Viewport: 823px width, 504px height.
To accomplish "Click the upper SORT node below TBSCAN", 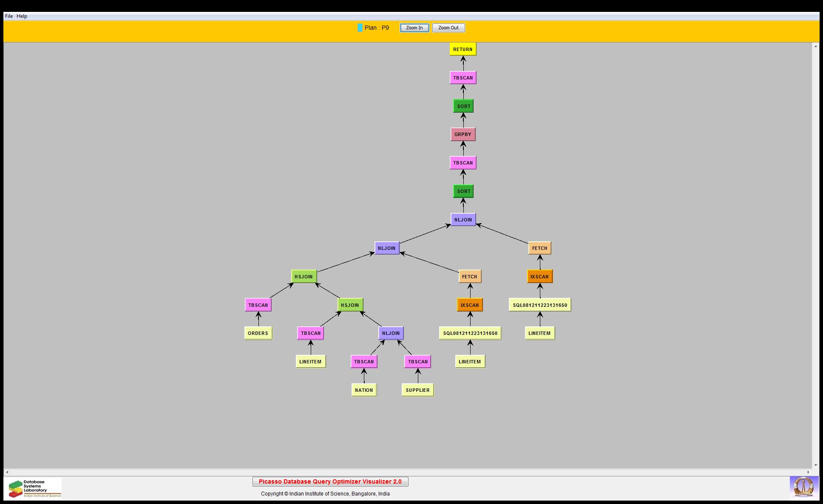I will 463,106.
